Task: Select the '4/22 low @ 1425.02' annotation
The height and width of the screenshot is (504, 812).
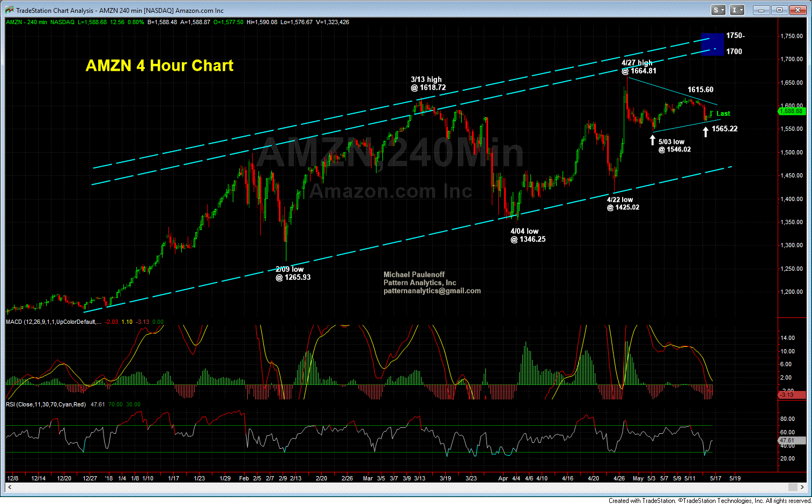Action: 623,204
